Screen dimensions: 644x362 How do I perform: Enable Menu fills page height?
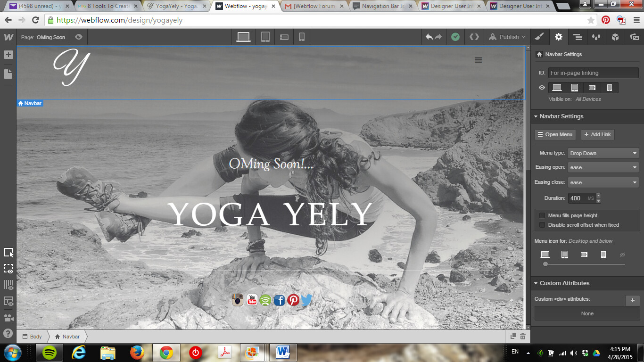[x=542, y=215]
